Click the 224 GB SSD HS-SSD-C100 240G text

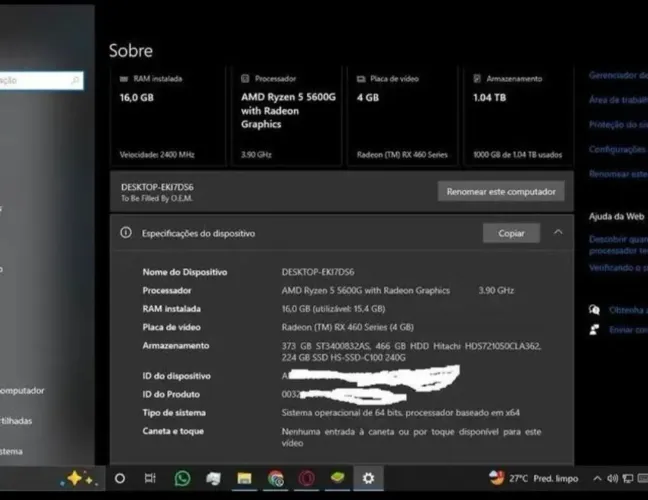(343, 357)
